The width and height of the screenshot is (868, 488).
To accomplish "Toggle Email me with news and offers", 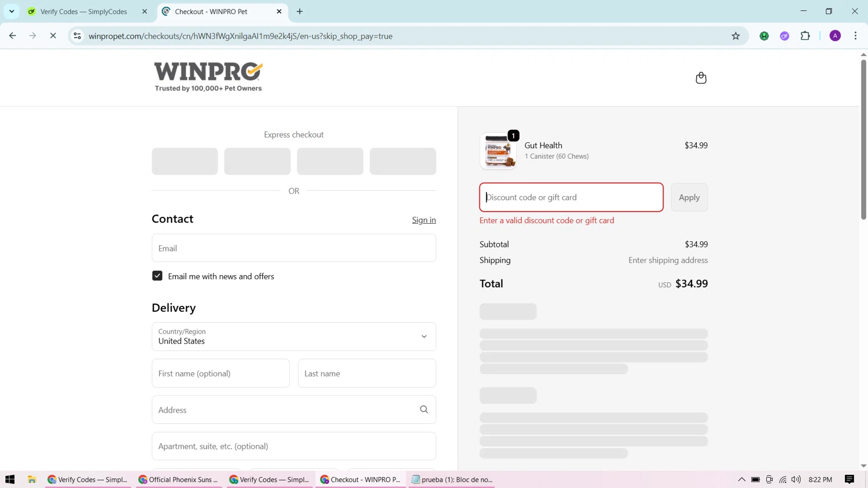I will pos(157,276).
